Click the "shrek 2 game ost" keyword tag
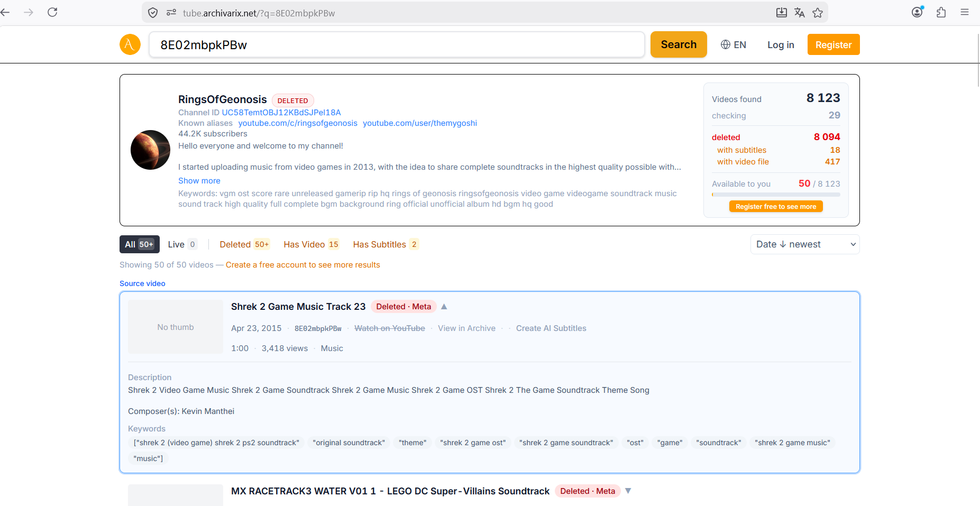This screenshot has width=980, height=506. pyautogui.click(x=473, y=443)
